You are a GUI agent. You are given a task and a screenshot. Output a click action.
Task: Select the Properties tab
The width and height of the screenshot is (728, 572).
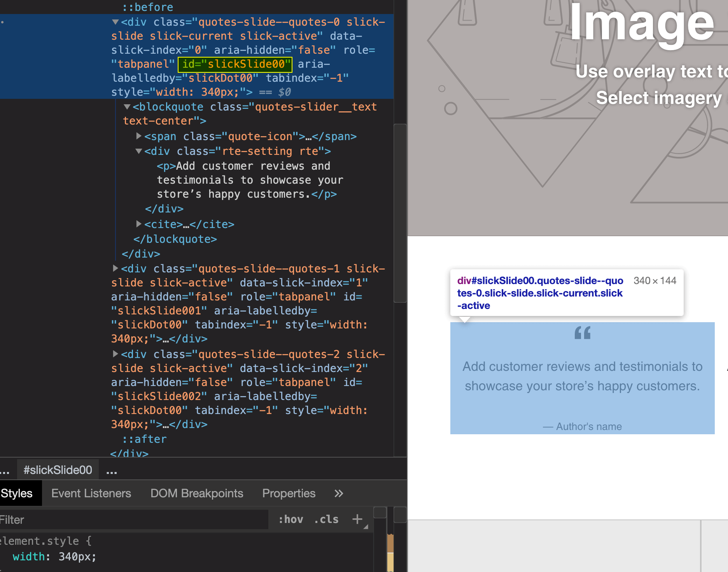289,493
